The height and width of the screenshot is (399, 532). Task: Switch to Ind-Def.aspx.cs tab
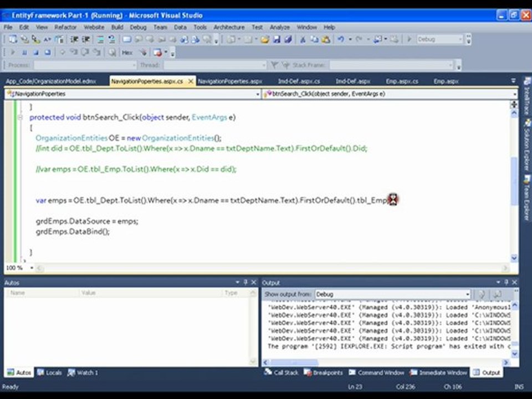click(299, 81)
